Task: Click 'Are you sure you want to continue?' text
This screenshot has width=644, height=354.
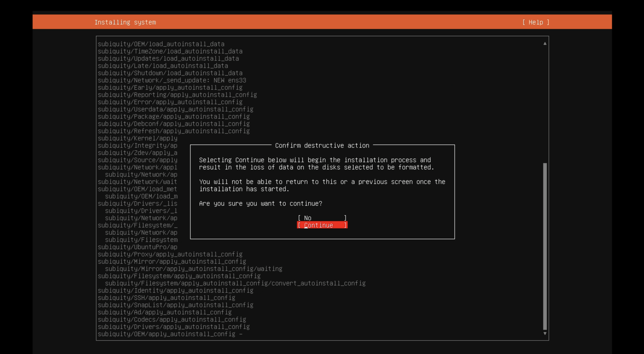Action: click(x=260, y=204)
